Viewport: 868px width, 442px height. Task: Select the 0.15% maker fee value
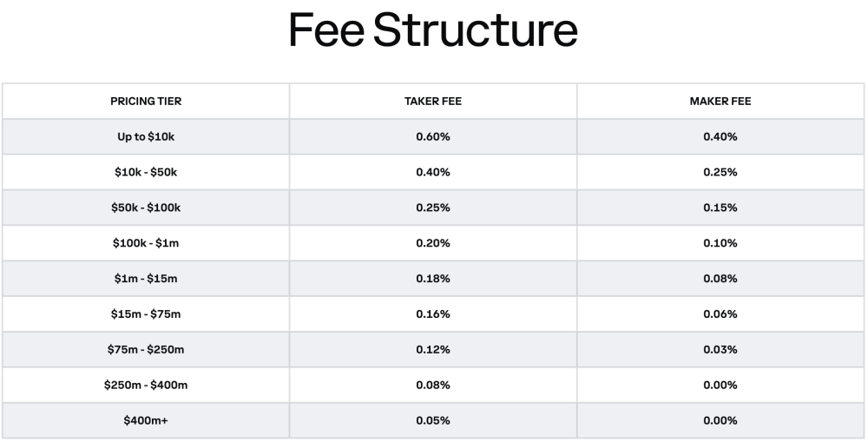[x=720, y=208]
